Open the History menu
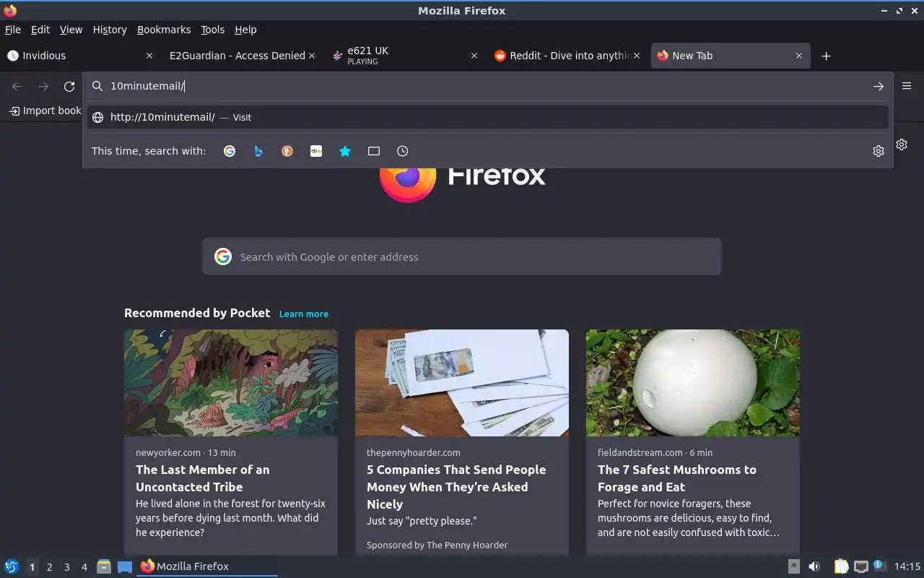Screen dimensions: 924x578 coord(110,30)
